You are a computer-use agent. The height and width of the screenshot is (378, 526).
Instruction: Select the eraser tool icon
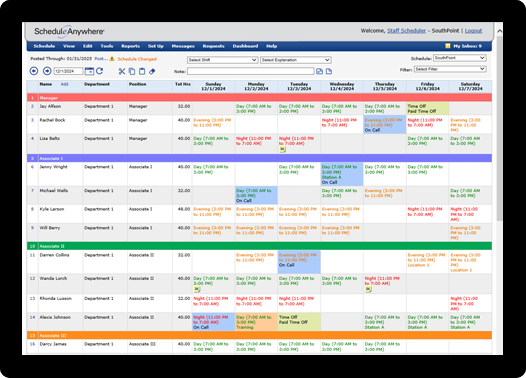pos(152,71)
